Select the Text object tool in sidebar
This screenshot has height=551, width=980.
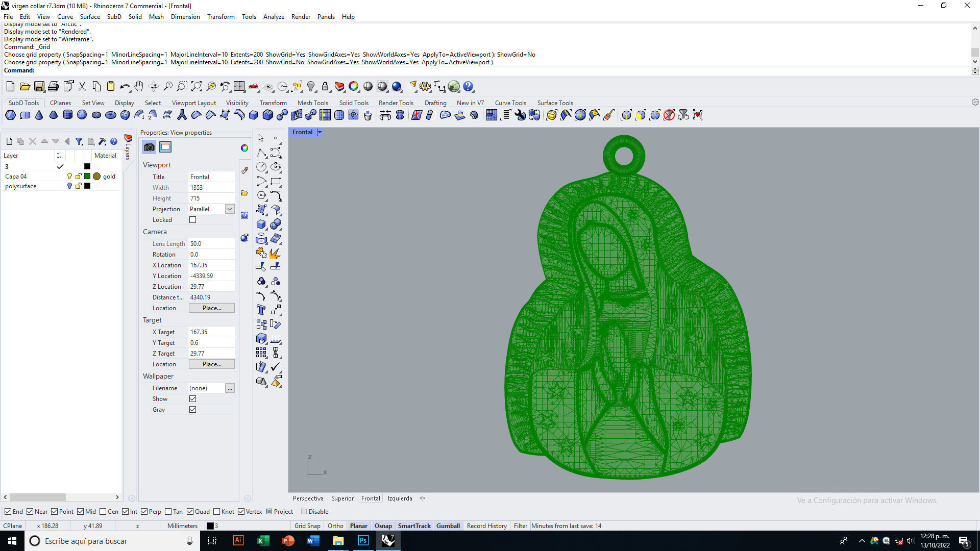tap(261, 310)
